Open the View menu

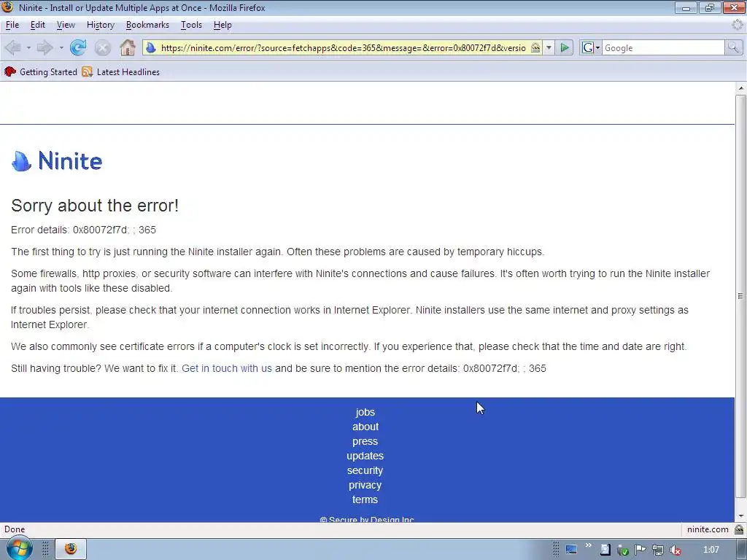tap(66, 25)
